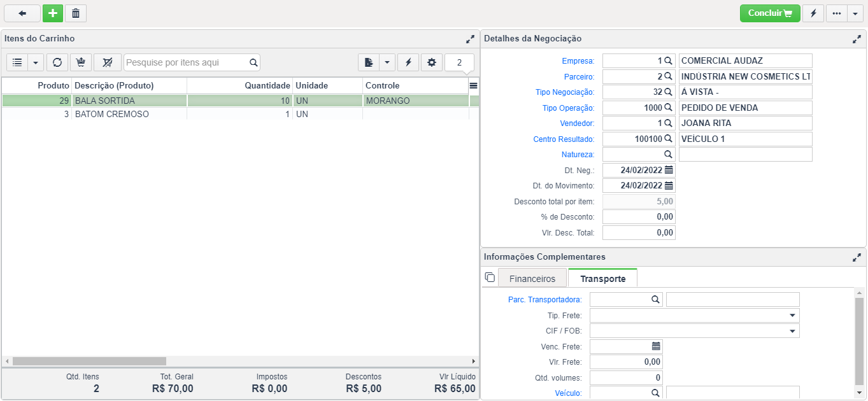Screen dimensions: 868x401
Task: Click the Vendedor search magnifier
Action: [x=668, y=123]
